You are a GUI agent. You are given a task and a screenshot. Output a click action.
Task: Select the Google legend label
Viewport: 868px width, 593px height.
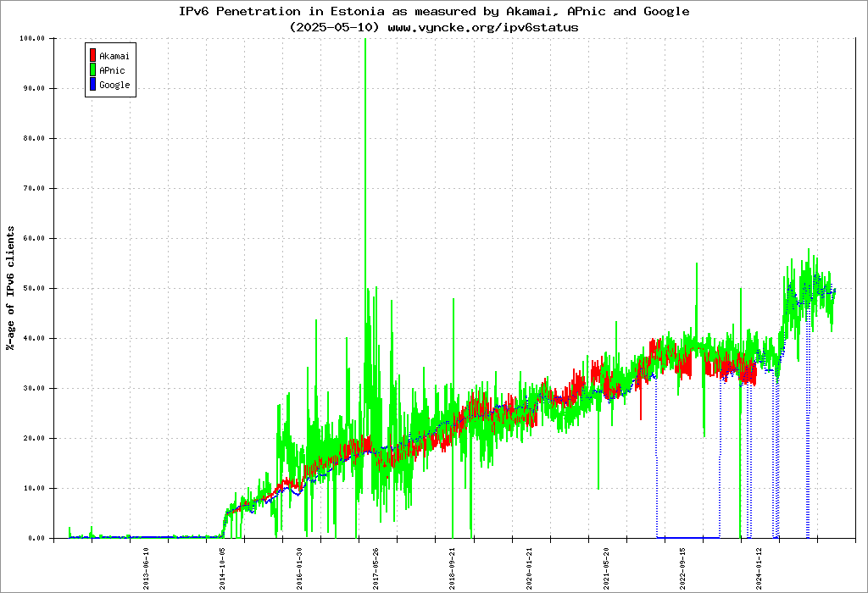[114, 85]
